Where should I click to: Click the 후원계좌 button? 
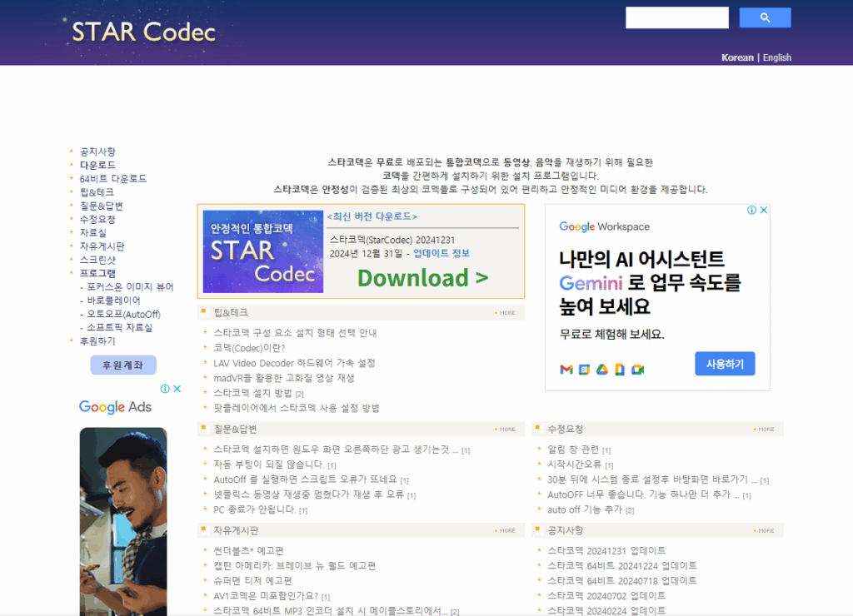(123, 365)
